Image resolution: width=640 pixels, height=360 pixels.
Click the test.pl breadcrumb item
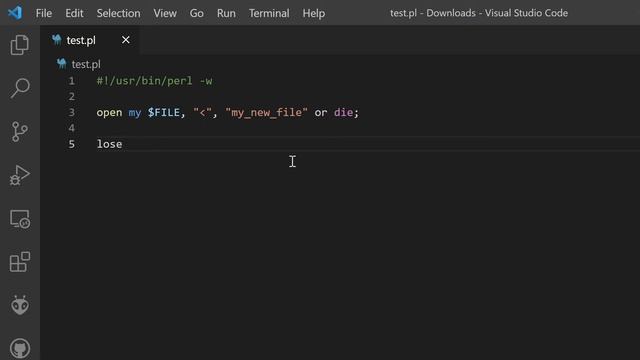(86, 64)
